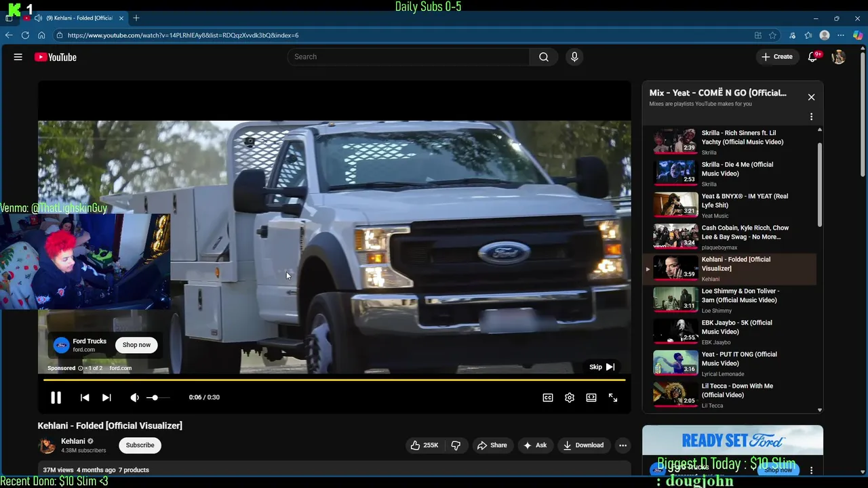Skip to previous video in playlist
868x488 pixels.
coord(85,398)
